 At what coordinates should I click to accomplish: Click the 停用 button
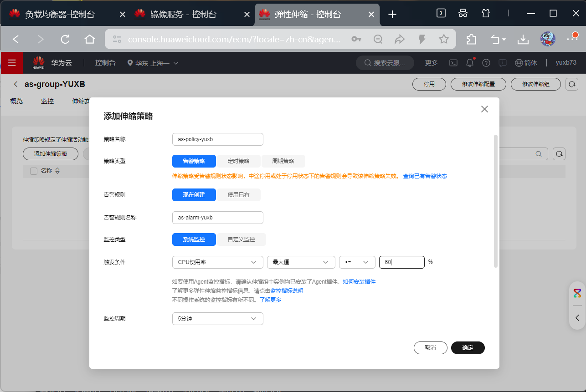tap(429, 84)
